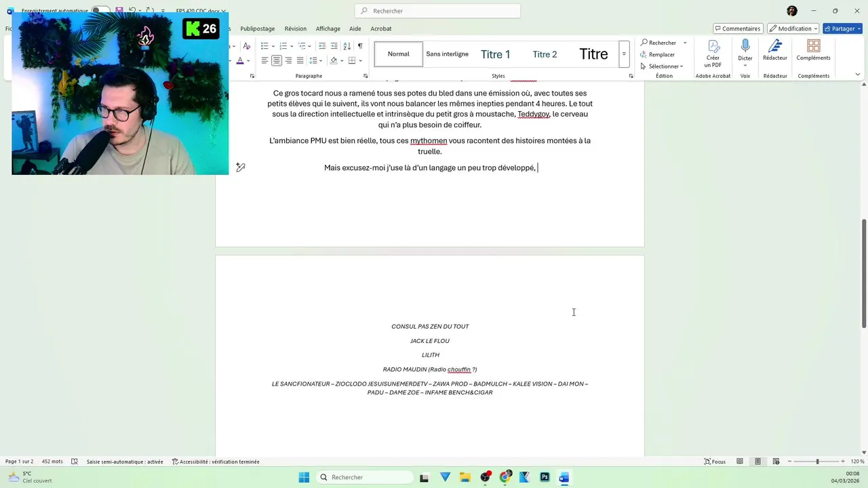Open the Révision tab

(x=296, y=28)
